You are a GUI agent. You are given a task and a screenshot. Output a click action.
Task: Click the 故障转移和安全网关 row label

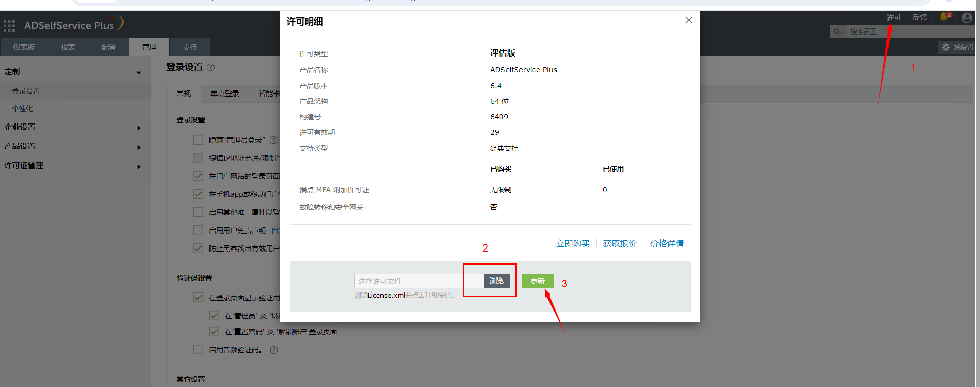[331, 207]
